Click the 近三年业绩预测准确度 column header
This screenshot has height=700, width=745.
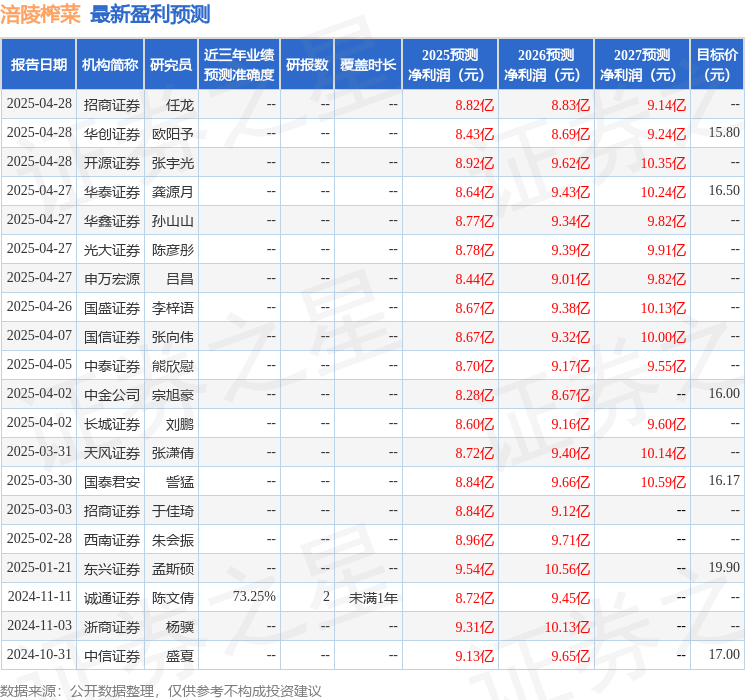tap(239, 65)
